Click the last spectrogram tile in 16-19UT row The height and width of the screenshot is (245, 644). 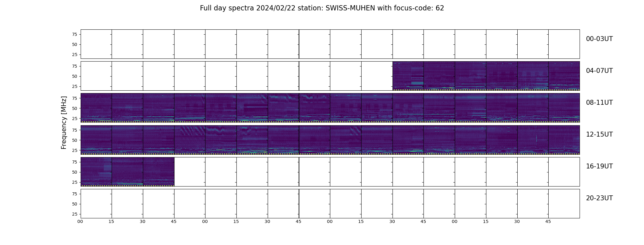pyautogui.click(x=159, y=172)
